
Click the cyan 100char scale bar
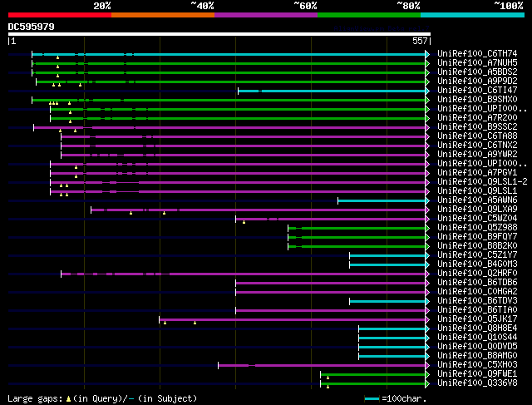point(372,399)
